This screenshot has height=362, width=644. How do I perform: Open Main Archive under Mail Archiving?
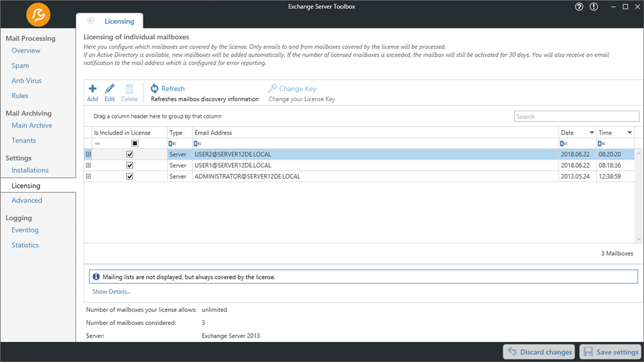coord(31,126)
